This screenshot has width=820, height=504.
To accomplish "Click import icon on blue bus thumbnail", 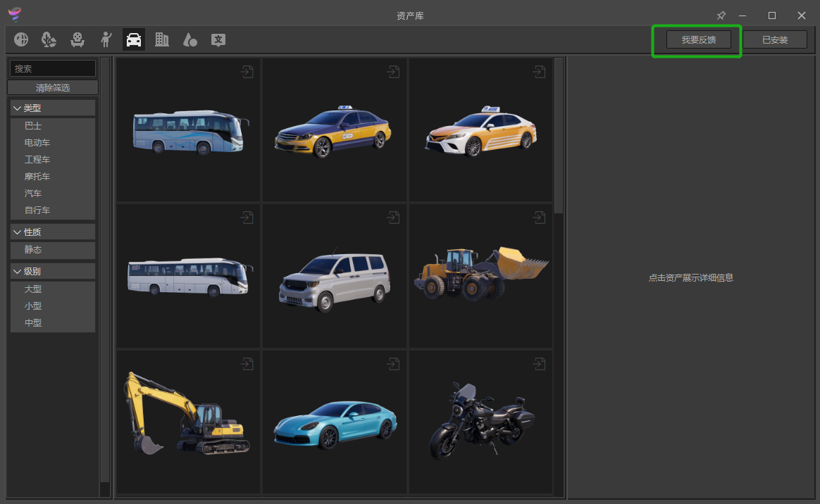I will click(247, 72).
